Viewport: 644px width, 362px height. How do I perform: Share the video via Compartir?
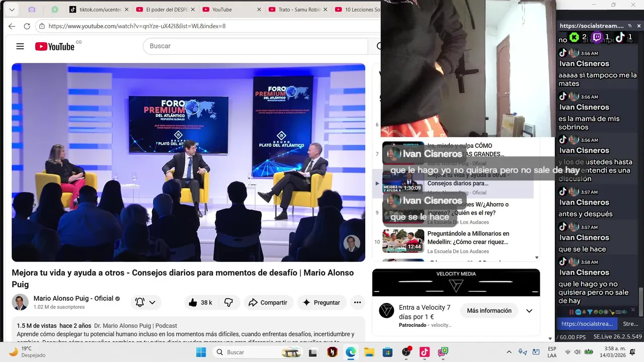[268, 303]
